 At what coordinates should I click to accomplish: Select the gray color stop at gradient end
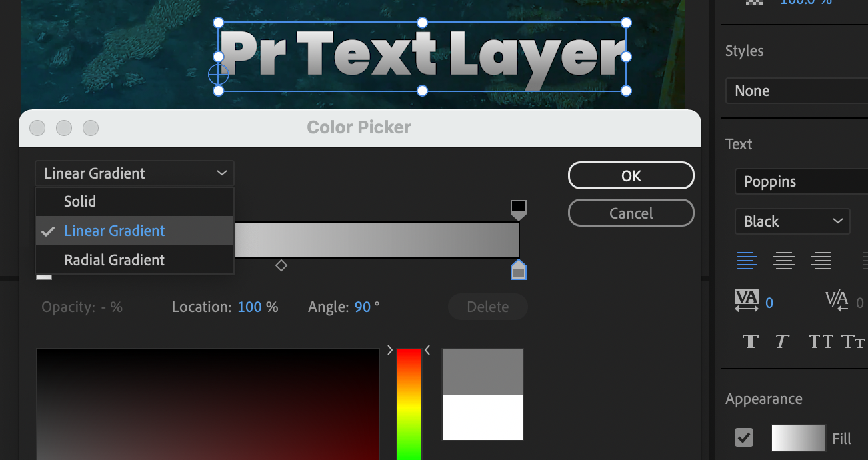pyautogui.click(x=519, y=269)
